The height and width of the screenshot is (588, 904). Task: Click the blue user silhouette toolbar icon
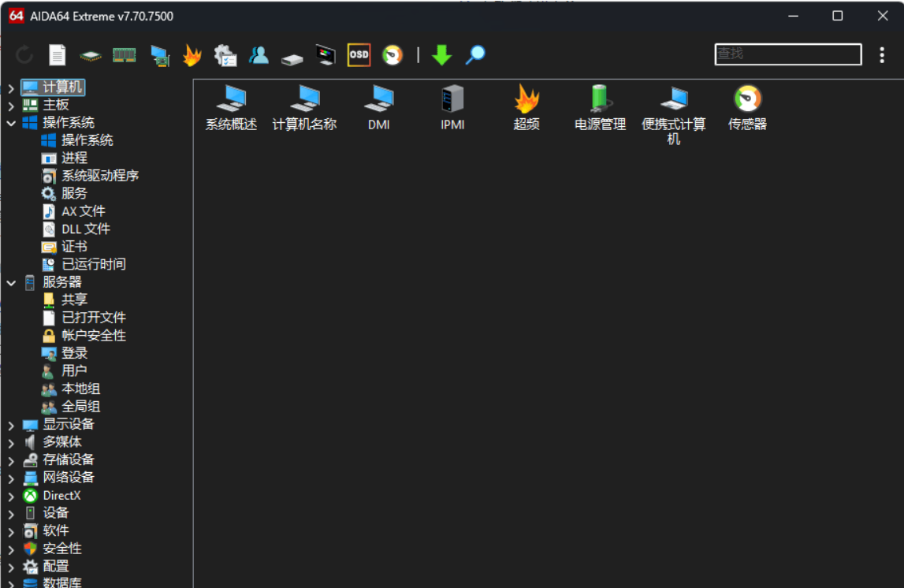pos(259,55)
